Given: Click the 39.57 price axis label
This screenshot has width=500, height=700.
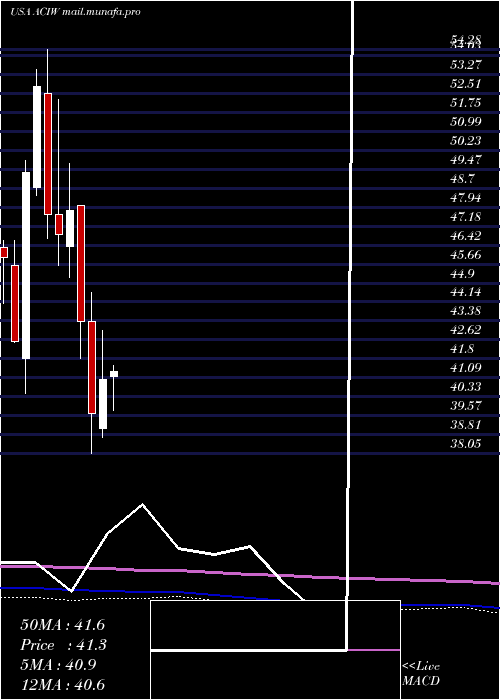Looking at the screenshot, I should click(466, 406).
